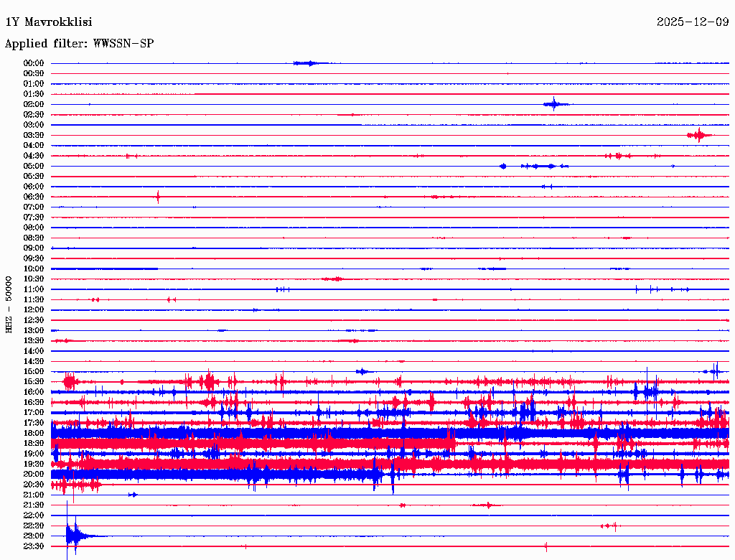Click the red event cluster on 22:30 trace
The image size is (735, 560).
610,526
